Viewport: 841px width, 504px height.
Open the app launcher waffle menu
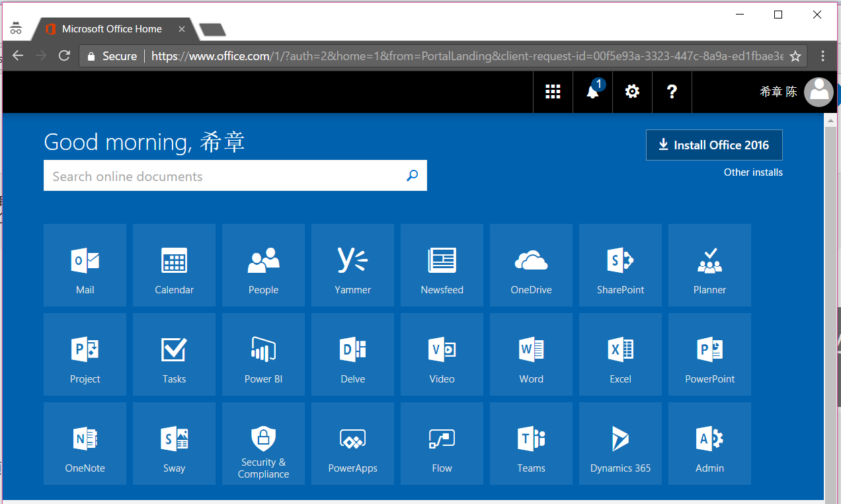[x=553, y=92]
